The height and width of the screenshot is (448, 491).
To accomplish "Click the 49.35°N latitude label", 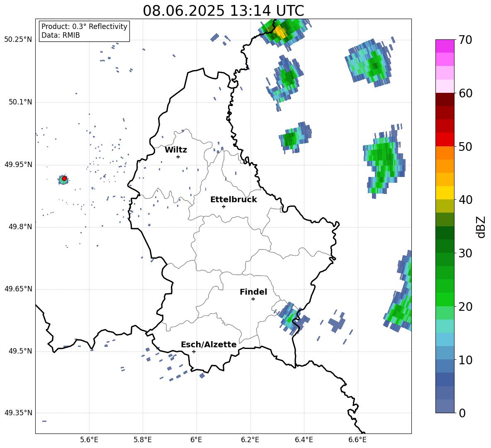I will pyautogui.click(x=18, y=413).
